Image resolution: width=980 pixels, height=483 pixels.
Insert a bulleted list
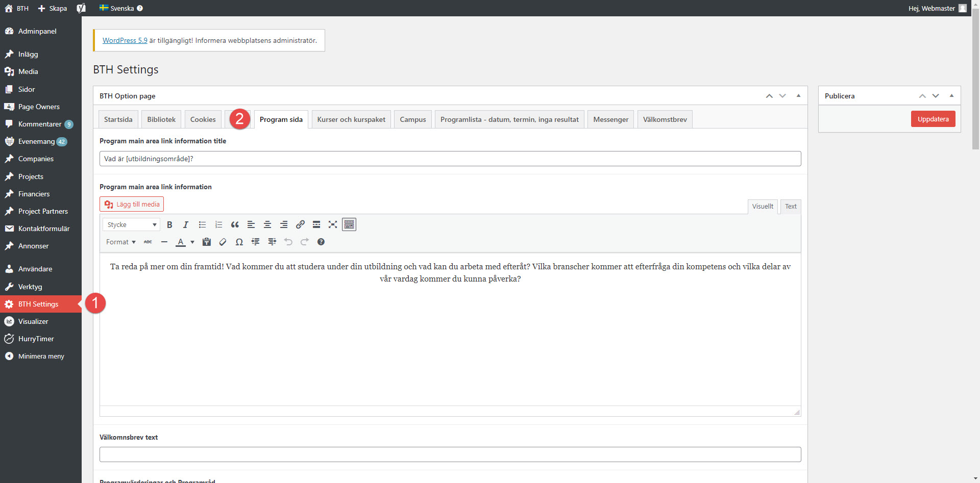coord(202,224)
